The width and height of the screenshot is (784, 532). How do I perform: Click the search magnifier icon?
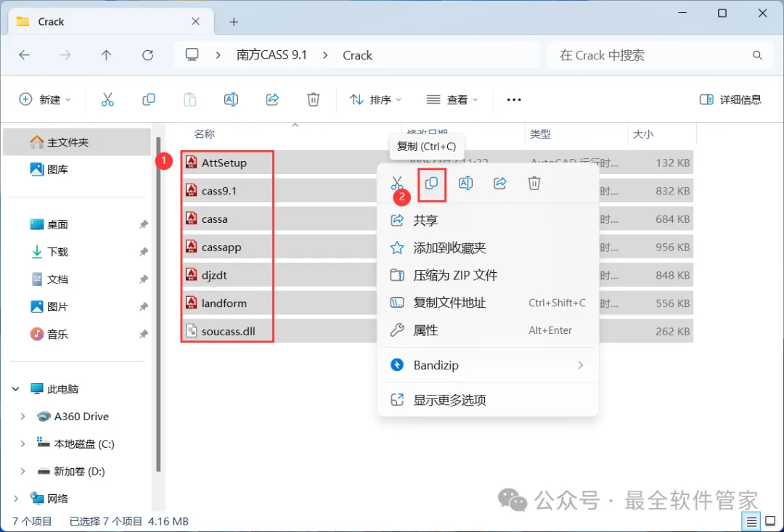pos(757,55)
